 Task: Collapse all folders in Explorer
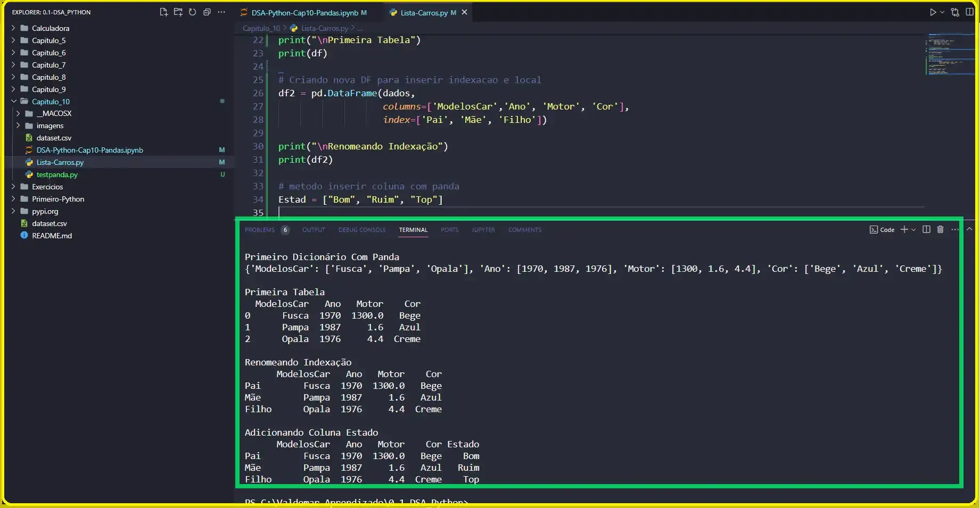point(207,12)
